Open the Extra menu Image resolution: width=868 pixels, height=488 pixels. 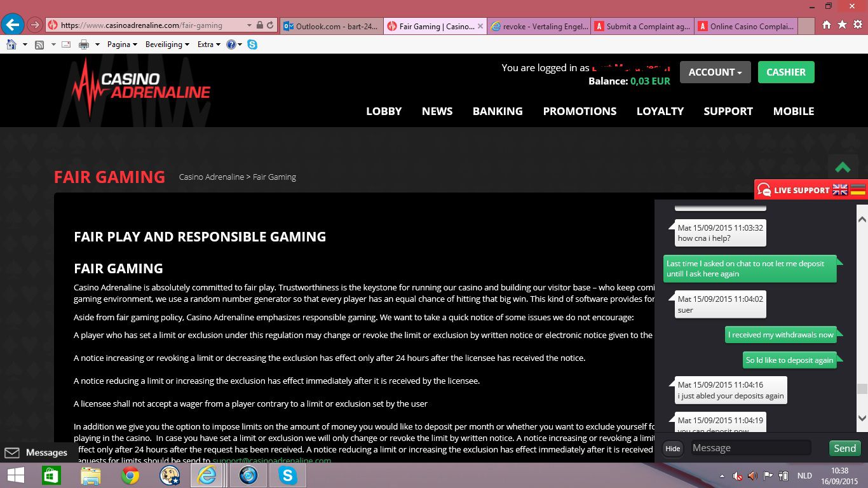[208, 44]
